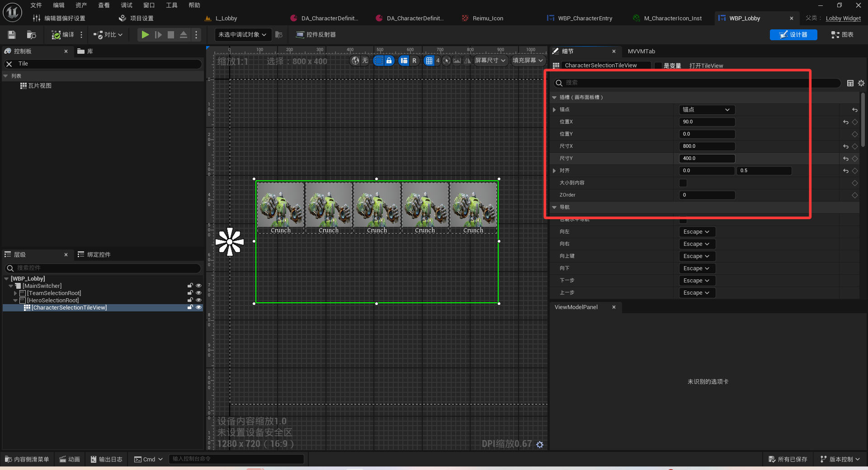Open parent class Lobby Widget link
The height and width of the screenshot is (470, 868).
click(843, 19)
